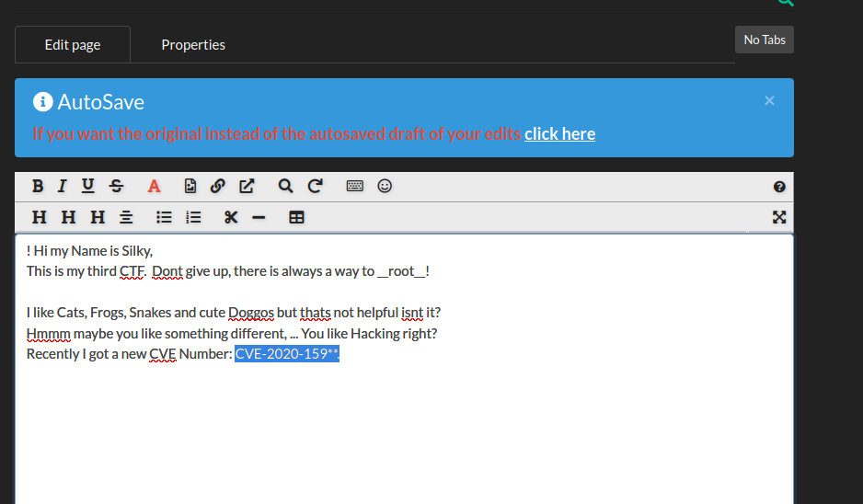Open the red text color tool
Screen dimensions: 863x504
(154, 186)
